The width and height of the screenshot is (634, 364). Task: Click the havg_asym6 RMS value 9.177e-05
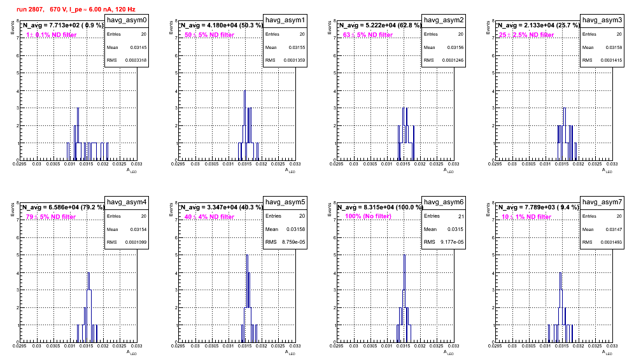452,242
